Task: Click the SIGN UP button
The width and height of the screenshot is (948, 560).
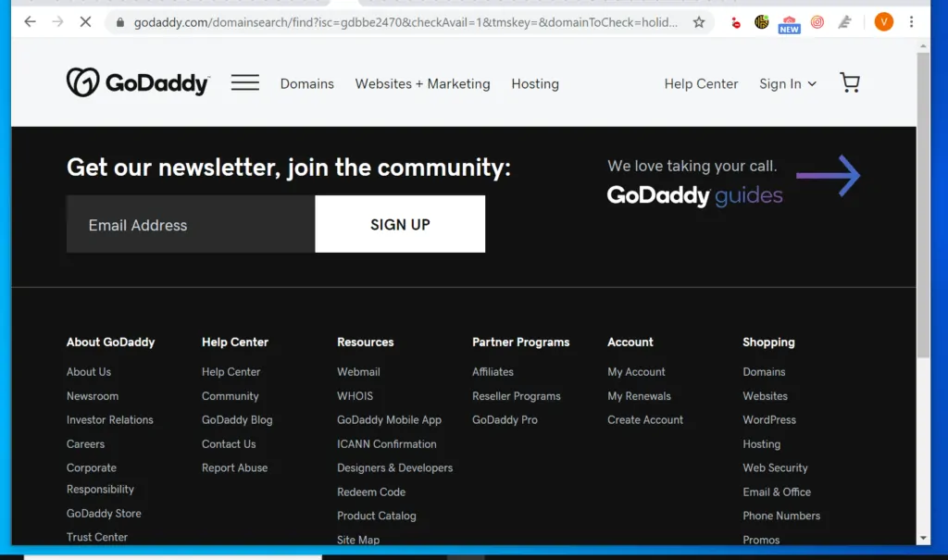Action: [400, 224]
